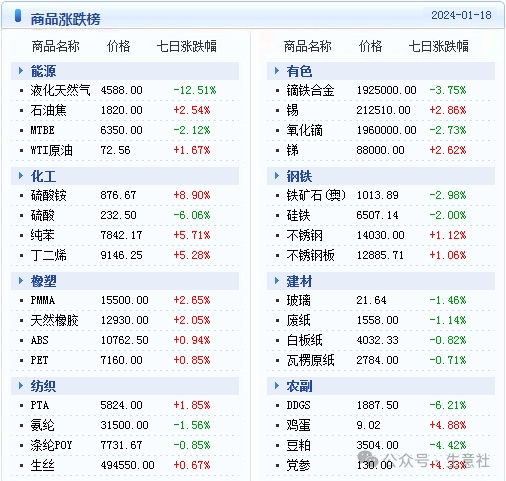Open the 橡塑 section heading

point(43,281)
